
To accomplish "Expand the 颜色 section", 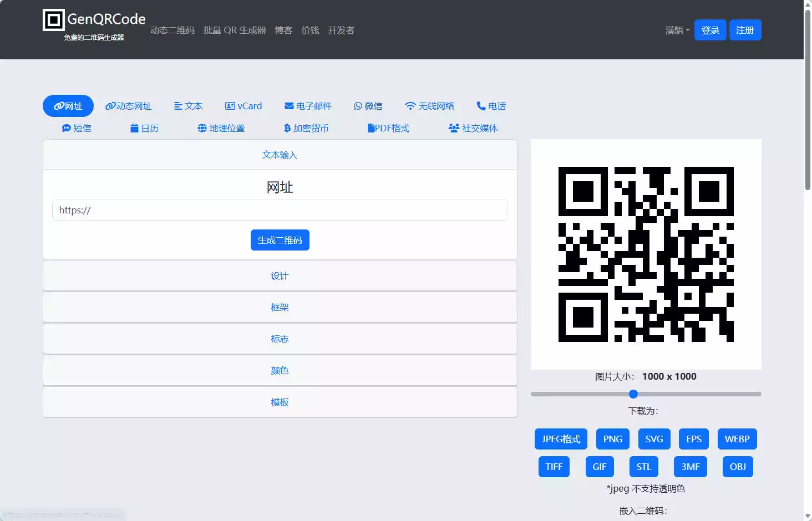I will (x=280, y=370).
